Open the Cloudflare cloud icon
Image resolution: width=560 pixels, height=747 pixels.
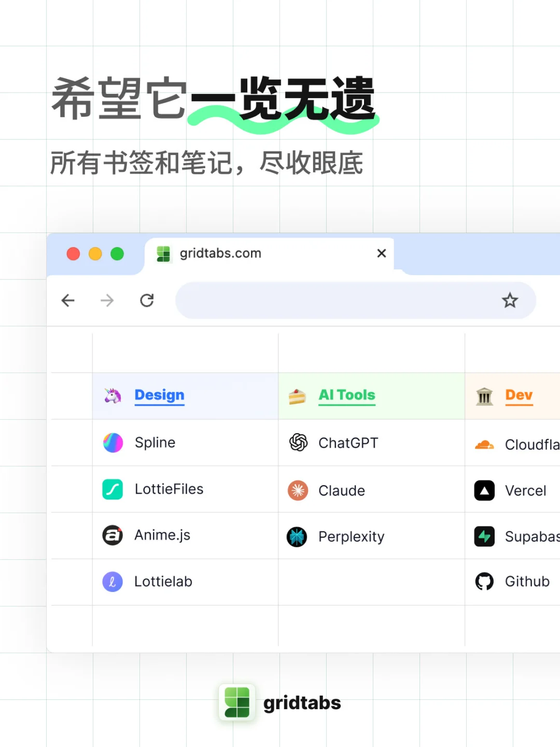(484, 445)
